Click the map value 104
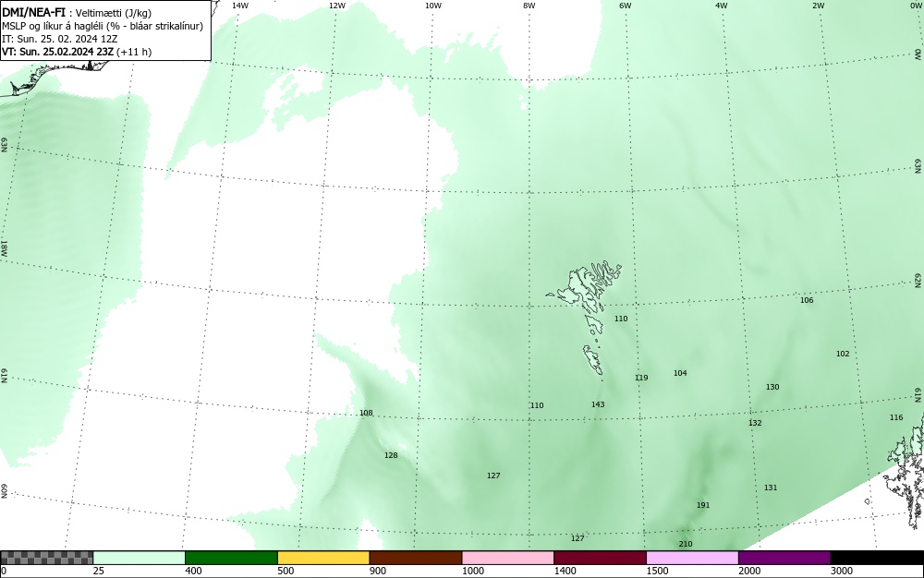Screen dimensions: 924x578 [x=680, y=373]
